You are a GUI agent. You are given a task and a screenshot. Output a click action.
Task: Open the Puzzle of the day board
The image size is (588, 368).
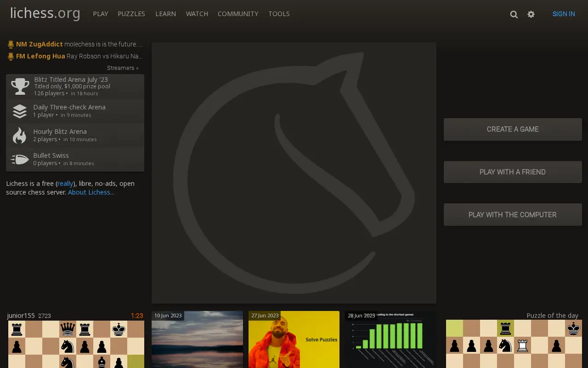point(514,344)
